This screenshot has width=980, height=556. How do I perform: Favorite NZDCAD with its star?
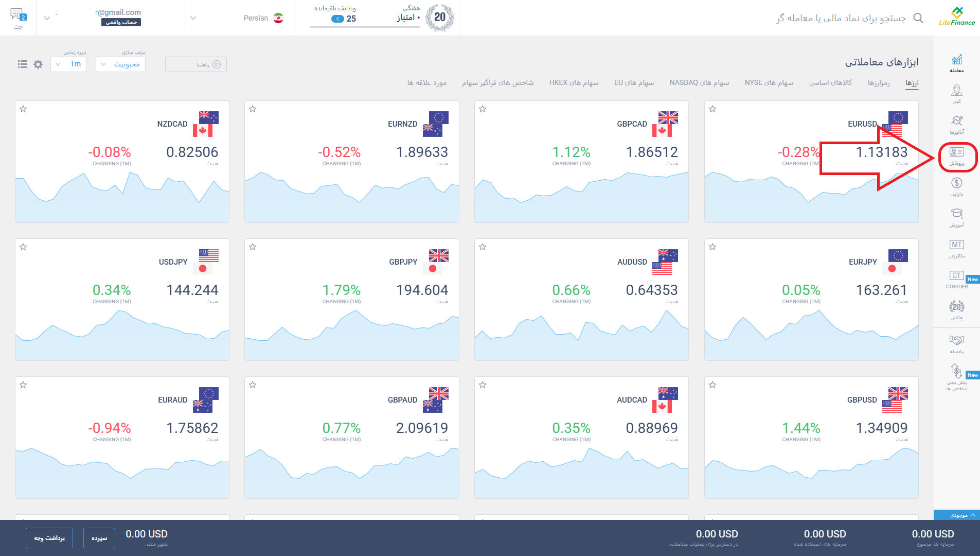click(23, 109)
